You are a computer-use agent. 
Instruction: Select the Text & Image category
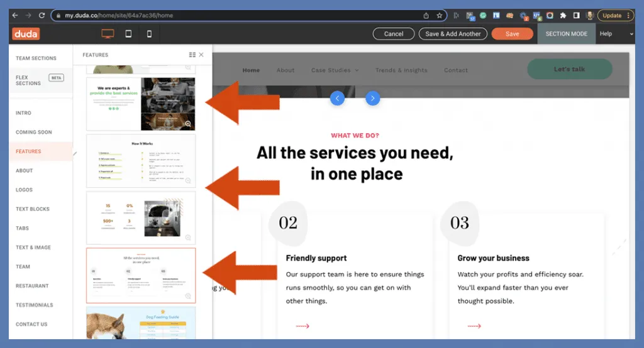33,247
